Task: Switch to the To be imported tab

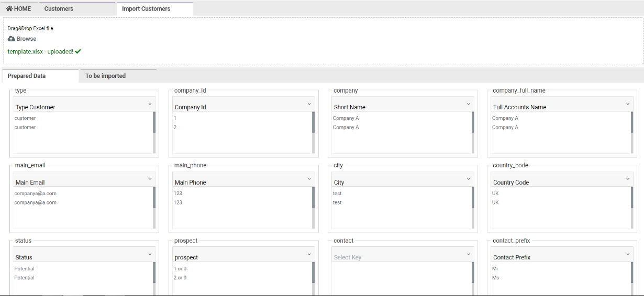Action: (x=105, y=76)
